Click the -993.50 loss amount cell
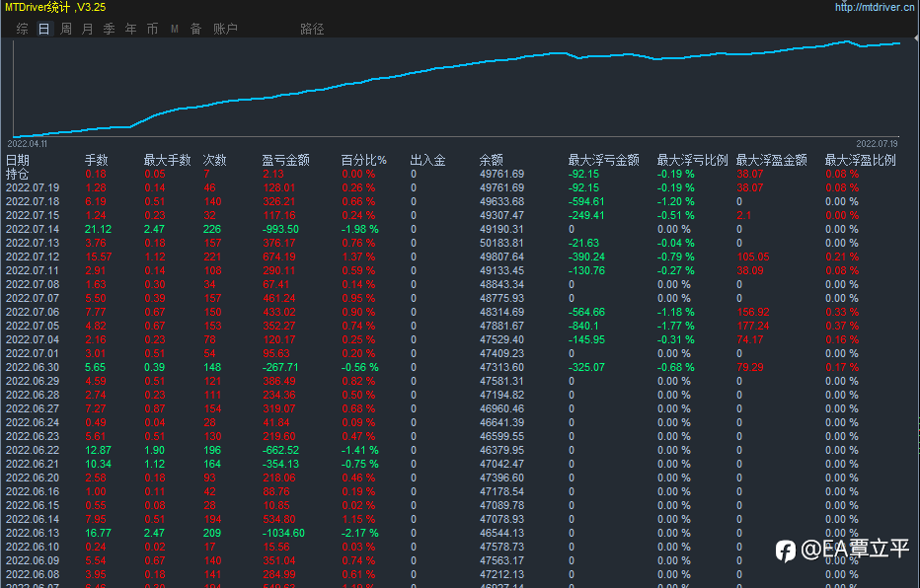The height and width of the screenshot is (588, 920). point(280,229)
